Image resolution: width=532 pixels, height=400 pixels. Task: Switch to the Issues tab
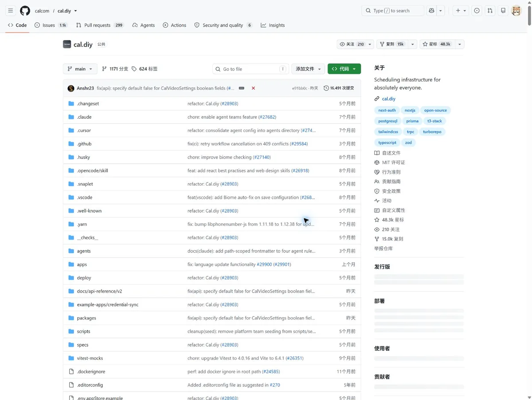pyautogui.click(x=51, y=25)
